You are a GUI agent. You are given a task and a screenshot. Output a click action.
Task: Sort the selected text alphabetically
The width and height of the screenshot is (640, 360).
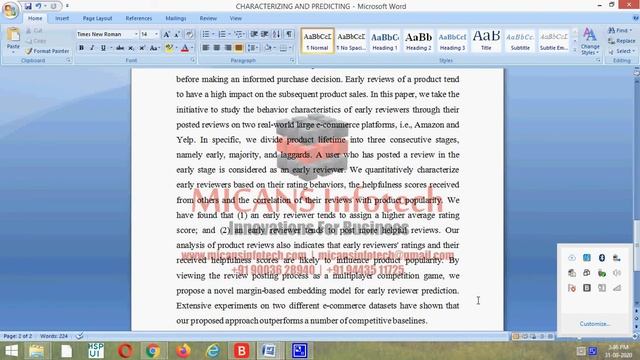277,34
